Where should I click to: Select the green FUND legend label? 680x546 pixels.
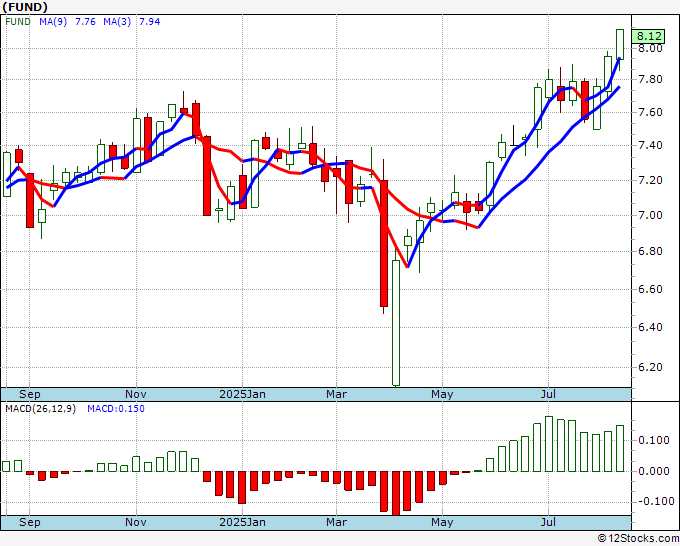tap(18, 22)
